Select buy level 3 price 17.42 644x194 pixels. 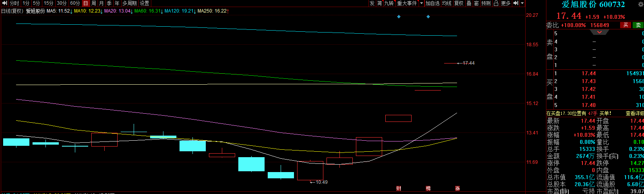588,89
